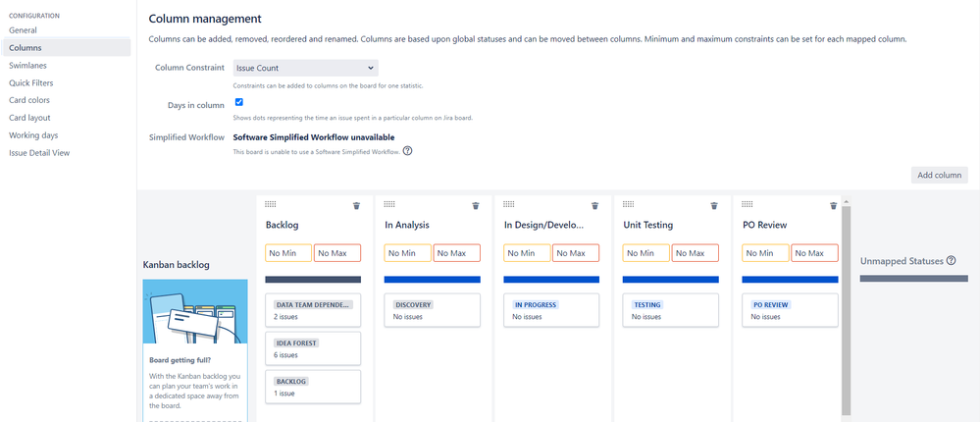Viewport: 980px width, 422px height.
Task: Click No Max field in In Design/Develo... column
Action: (x=576, y=253)
